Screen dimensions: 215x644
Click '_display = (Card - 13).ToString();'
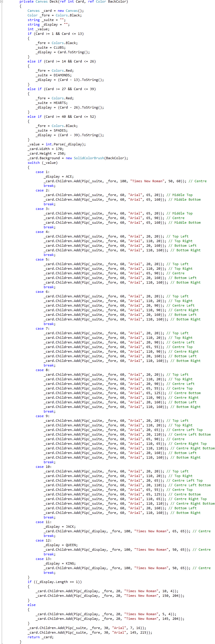pyautogui.click(x=70, y=80)
